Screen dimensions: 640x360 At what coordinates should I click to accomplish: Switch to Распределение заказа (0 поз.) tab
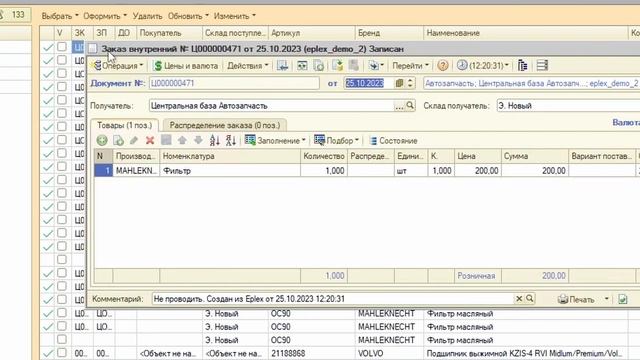[x=224, y=125]
